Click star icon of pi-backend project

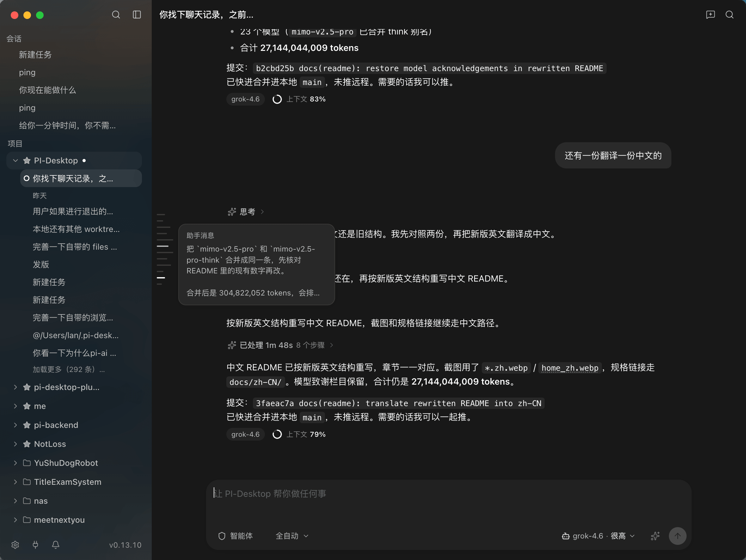(x=27, y=425)
